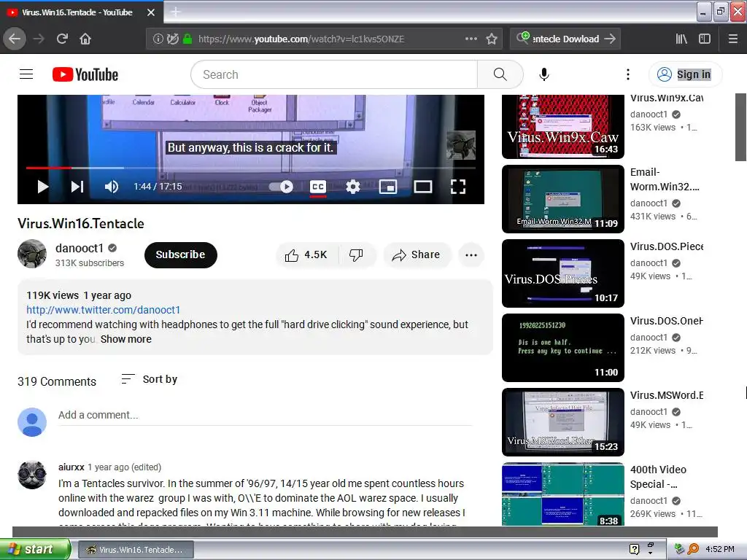The image size is (747, 560).
Task: Go to YouTube home via logo
Action: point(85,74)
